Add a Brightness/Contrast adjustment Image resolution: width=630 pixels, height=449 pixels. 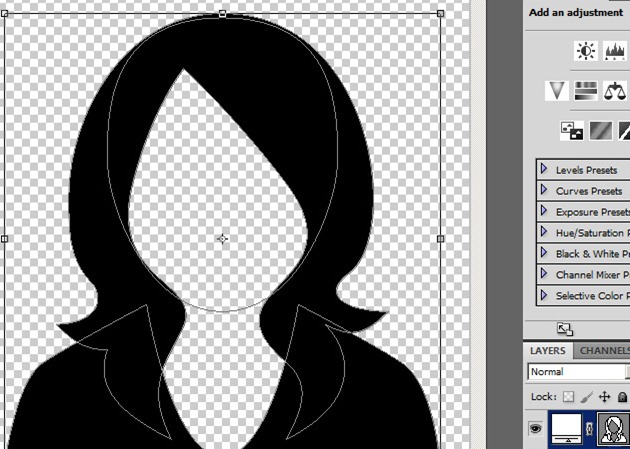coord(586,51)
